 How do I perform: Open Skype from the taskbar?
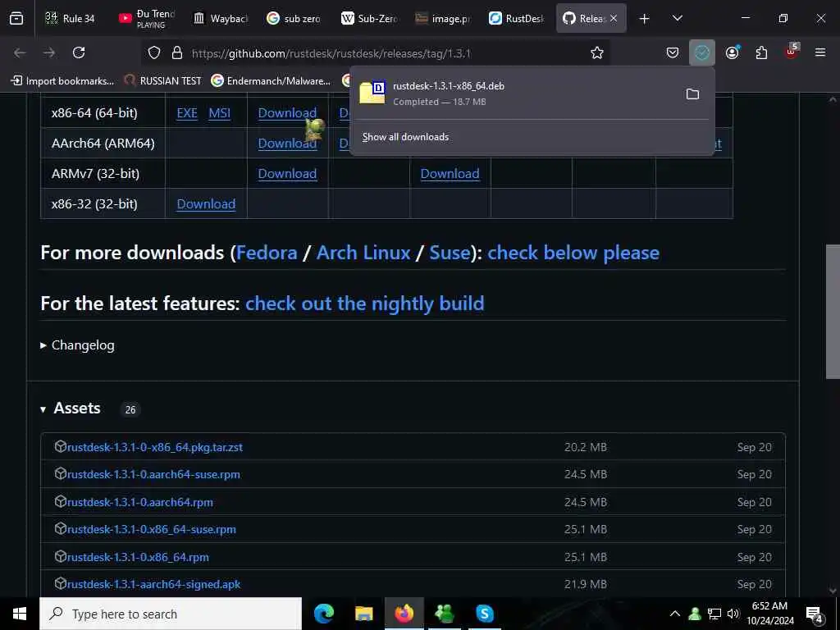pos(484,614)
